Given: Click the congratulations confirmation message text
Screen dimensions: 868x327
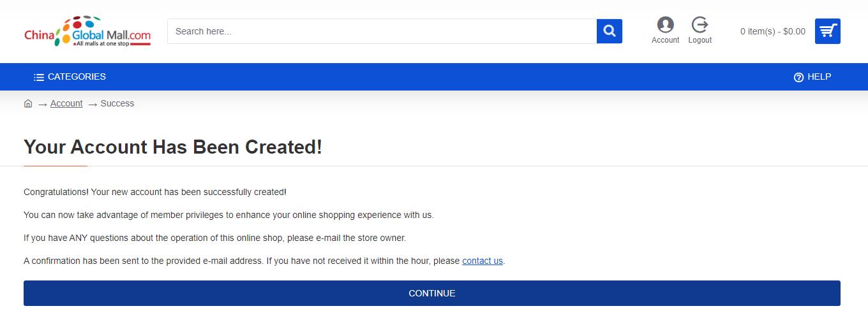Looking at the screenshot, I should [155, 192].
